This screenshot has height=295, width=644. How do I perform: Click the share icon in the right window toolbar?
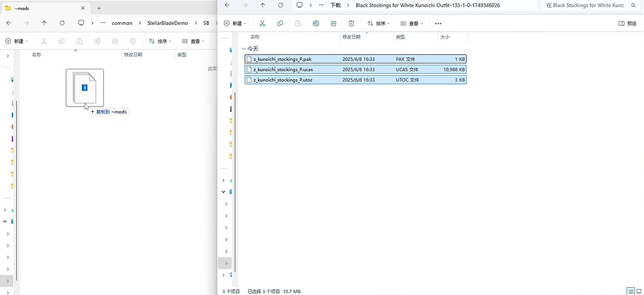[333, 24]
